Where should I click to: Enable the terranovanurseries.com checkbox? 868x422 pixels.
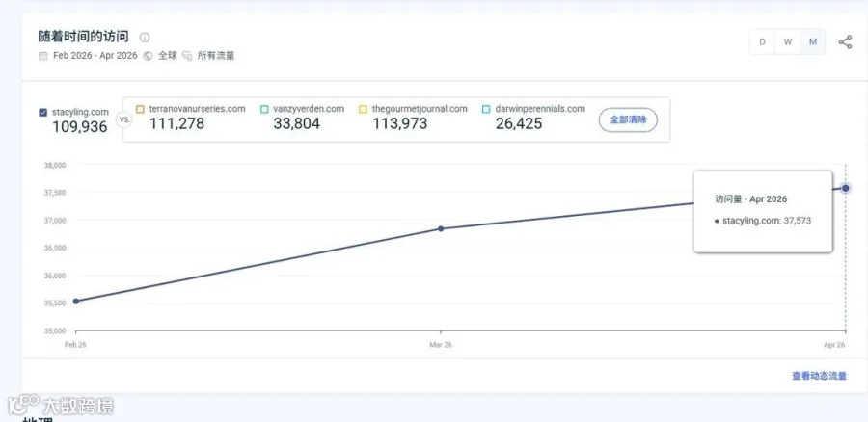pos(140,110)
